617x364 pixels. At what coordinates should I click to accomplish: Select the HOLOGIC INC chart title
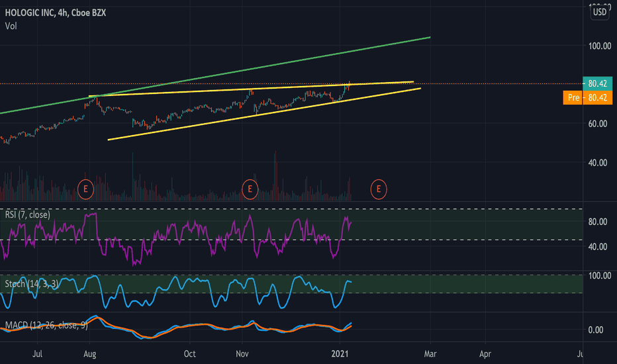56,13
